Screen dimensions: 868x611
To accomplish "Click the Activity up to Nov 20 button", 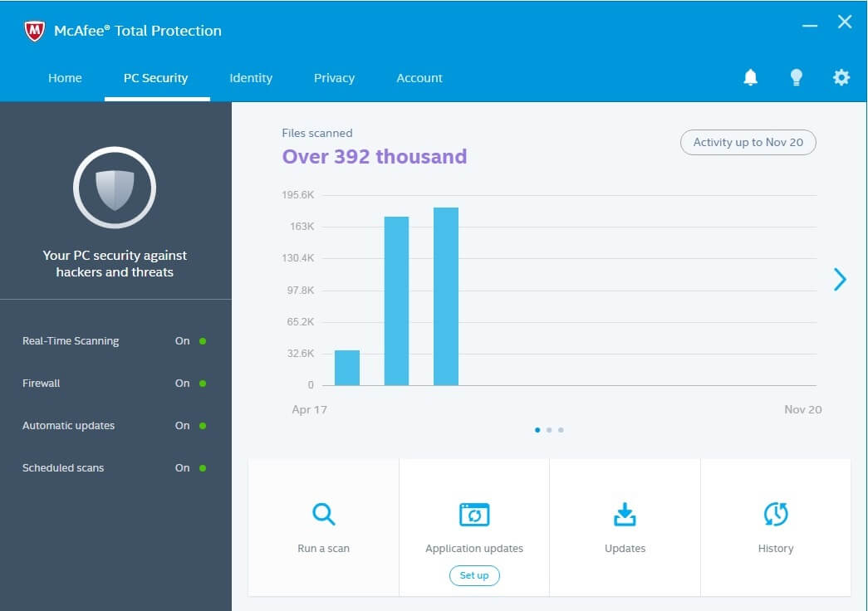I will coord(748,142).
